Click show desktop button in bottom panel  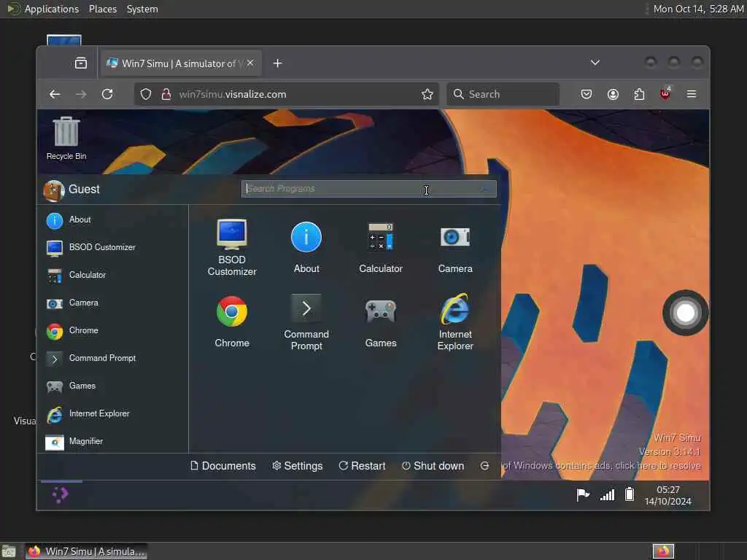pos(9,552)
